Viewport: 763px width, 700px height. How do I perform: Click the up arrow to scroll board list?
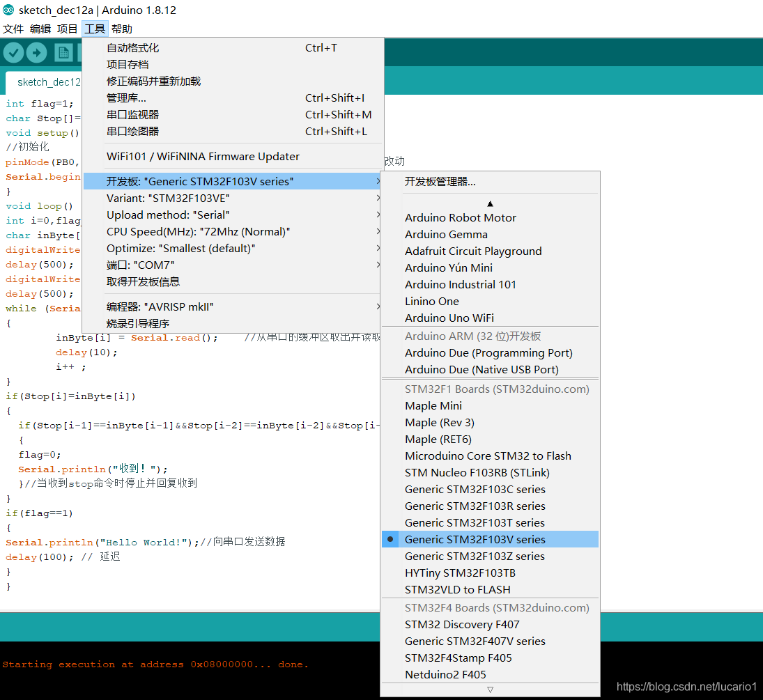coord(490,204)
